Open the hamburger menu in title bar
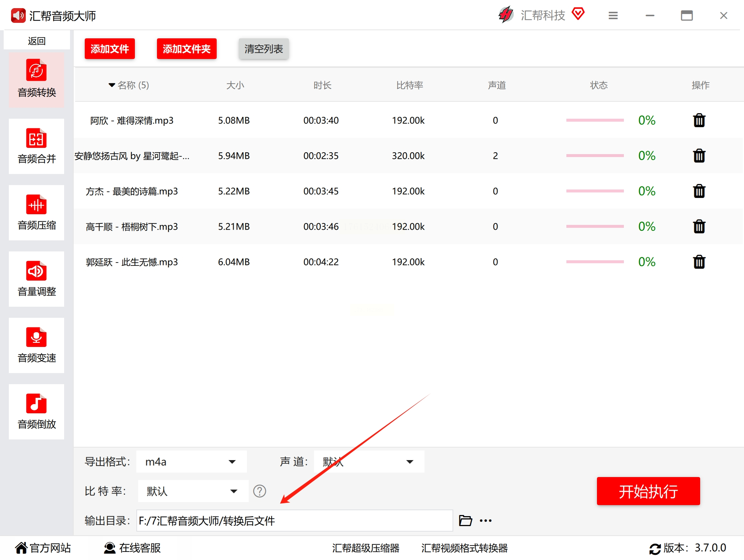This screenshot has height=560, width=744. click(x=613, y=15)
